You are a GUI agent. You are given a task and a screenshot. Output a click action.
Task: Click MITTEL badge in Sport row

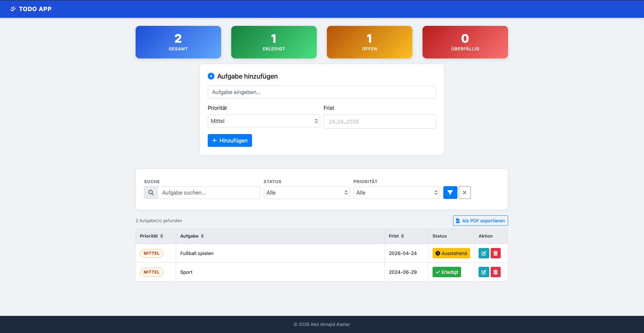(152, 272)
